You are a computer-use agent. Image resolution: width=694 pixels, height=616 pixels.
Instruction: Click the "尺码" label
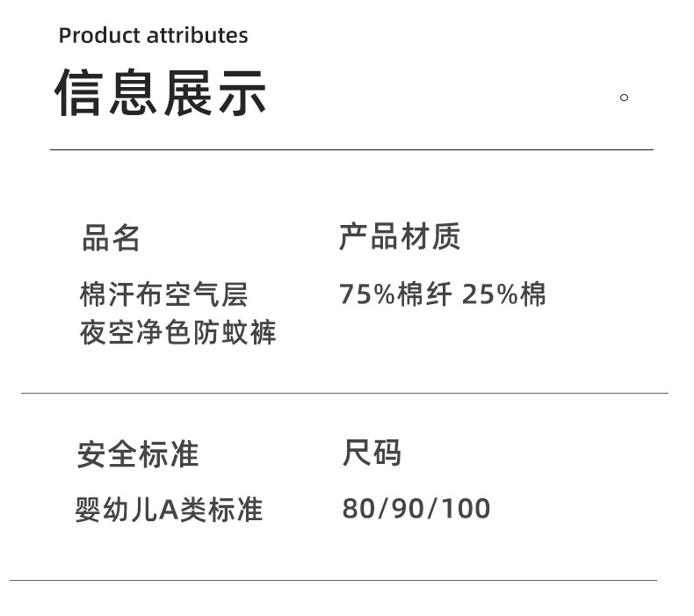pos(372,453)
